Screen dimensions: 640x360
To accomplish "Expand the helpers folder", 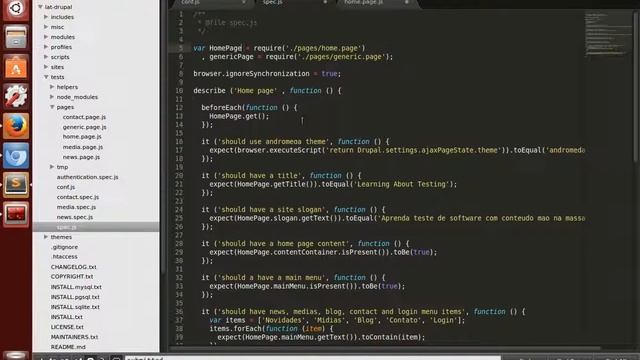I will pos(52,87).
